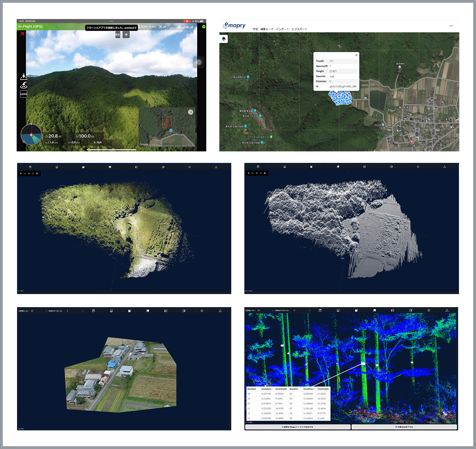Tap the auto-landing icon on left sidebar
Image resolution: width=476 pixels, height=449 pixels.
click(x=23, y=76)
